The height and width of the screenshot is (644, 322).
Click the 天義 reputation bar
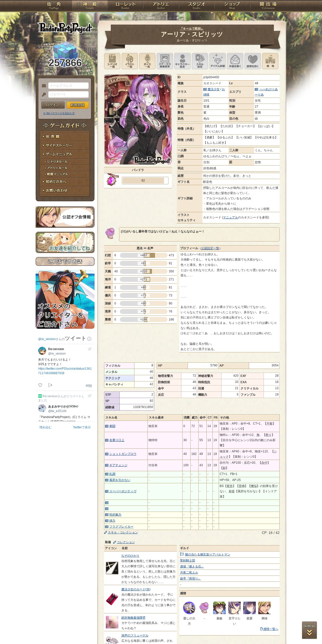click(x=143, y=271)
